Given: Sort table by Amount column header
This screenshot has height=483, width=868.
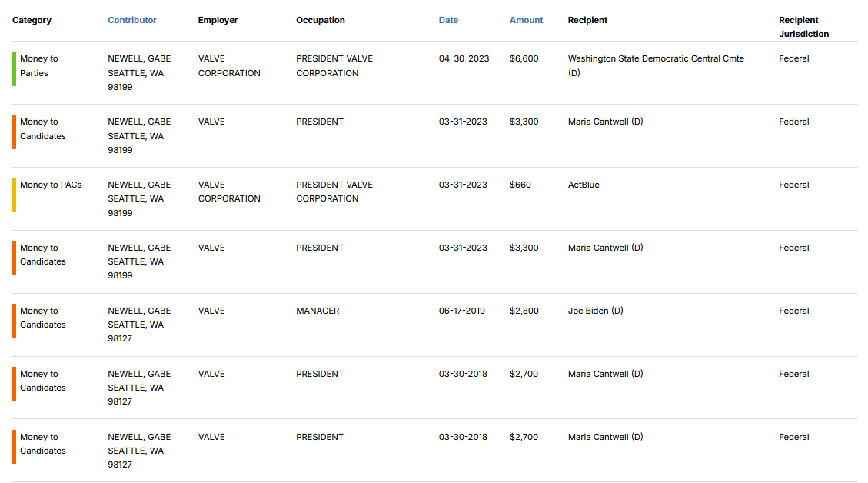Looking at the screenshot, I should (526, 20).
